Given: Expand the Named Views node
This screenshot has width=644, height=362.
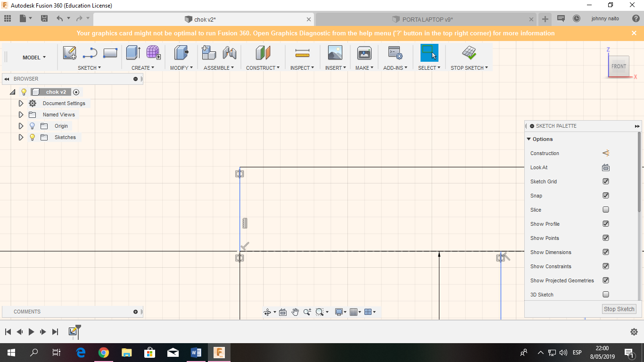Looking at the screenshot, I should [x=21, y=115].
